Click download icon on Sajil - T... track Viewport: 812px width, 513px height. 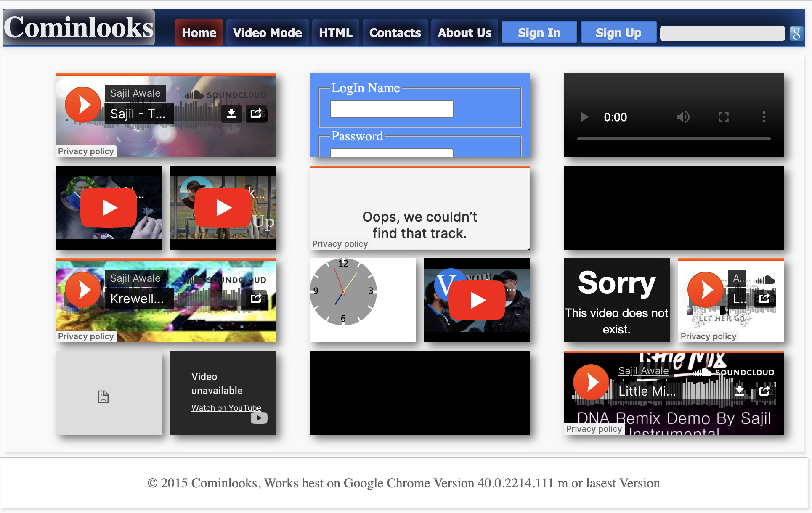(231, 114)
